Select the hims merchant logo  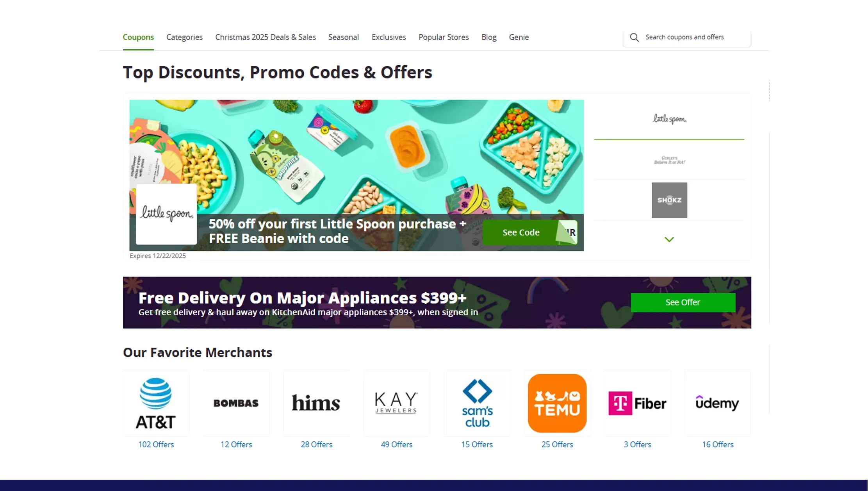[x=316, y=403]
